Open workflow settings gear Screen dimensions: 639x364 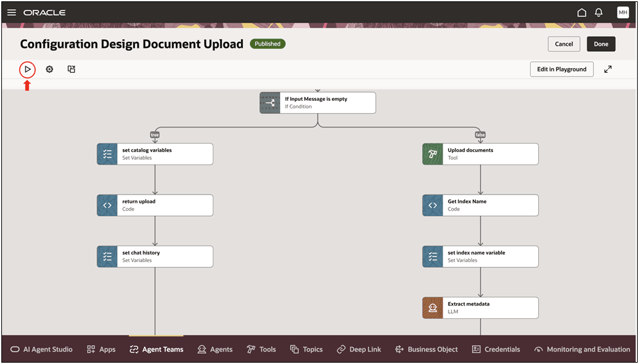(49, 69)
